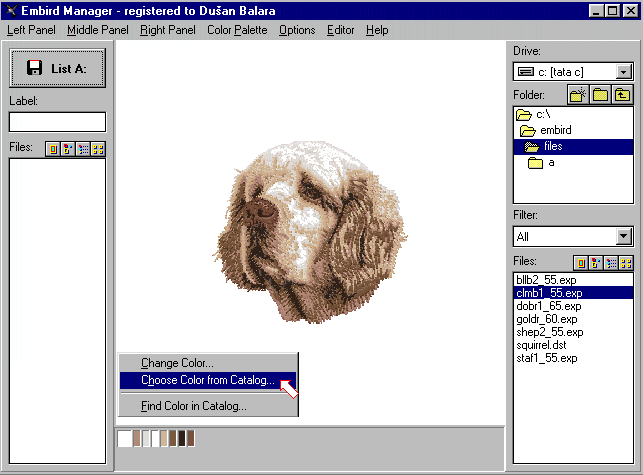The width and height of the screenshot is (643, 475).
Task: Maximize the Embird Manager window
Action: (613, 11)
